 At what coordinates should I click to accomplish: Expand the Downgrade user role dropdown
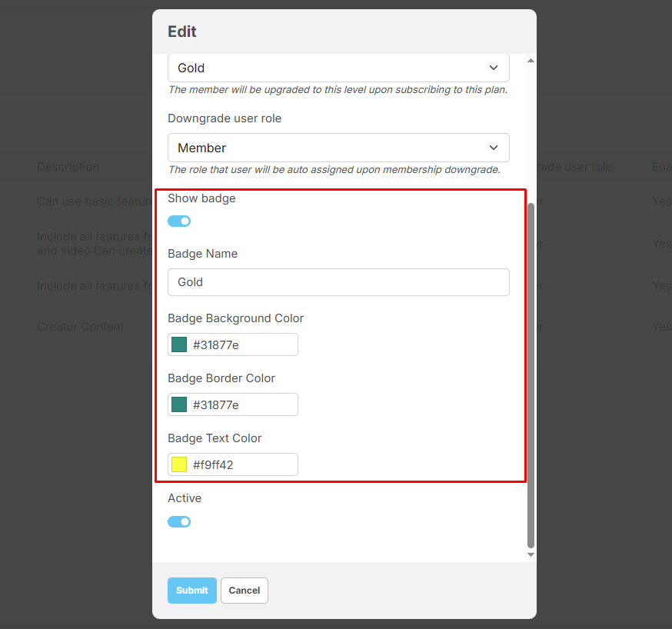338,148
